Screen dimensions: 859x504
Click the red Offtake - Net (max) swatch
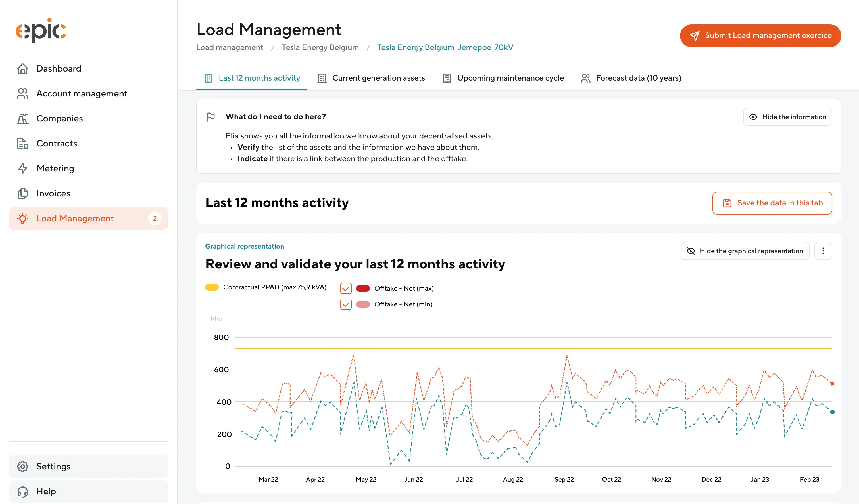pos(363,288)
